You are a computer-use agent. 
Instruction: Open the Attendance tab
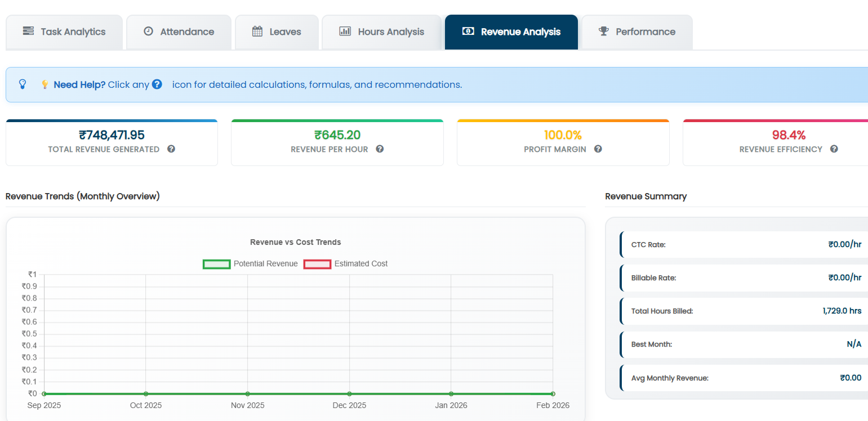tap(179, 32)
